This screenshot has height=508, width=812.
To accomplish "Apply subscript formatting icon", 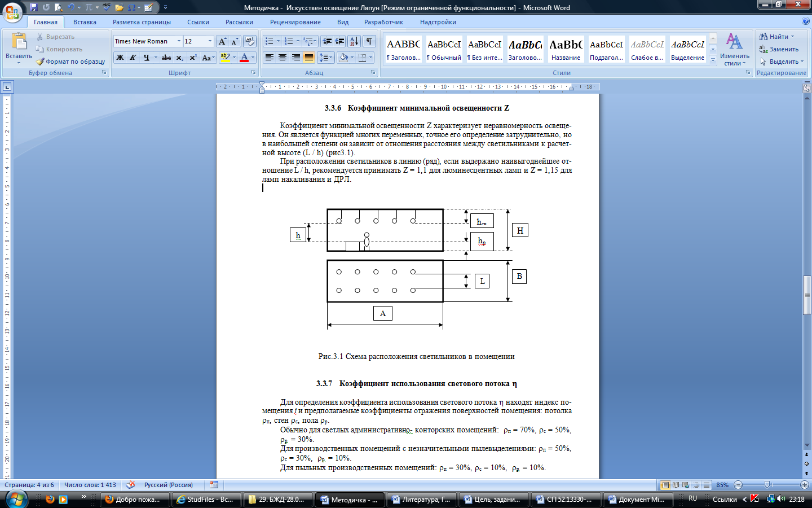I will point(179,58).
